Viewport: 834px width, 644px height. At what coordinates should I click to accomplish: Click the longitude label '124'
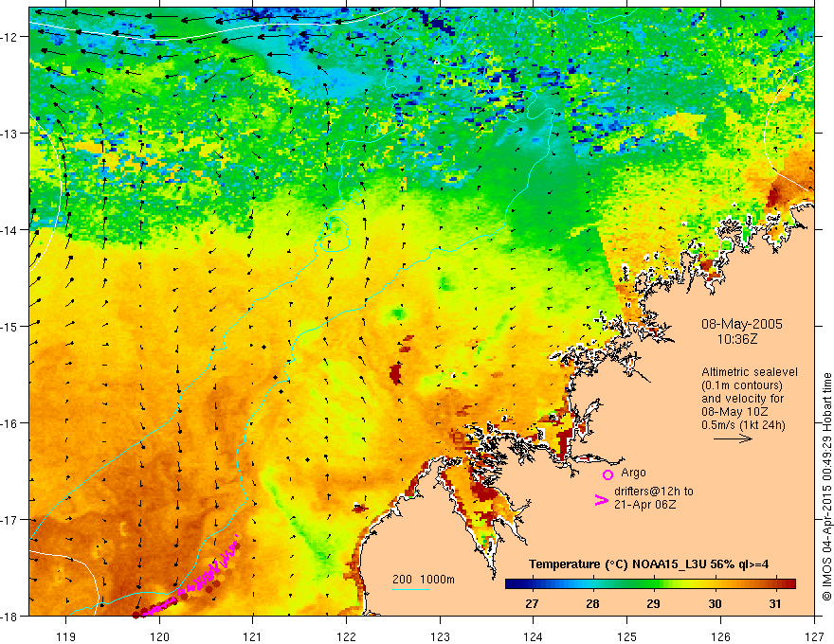pos(534,636)
